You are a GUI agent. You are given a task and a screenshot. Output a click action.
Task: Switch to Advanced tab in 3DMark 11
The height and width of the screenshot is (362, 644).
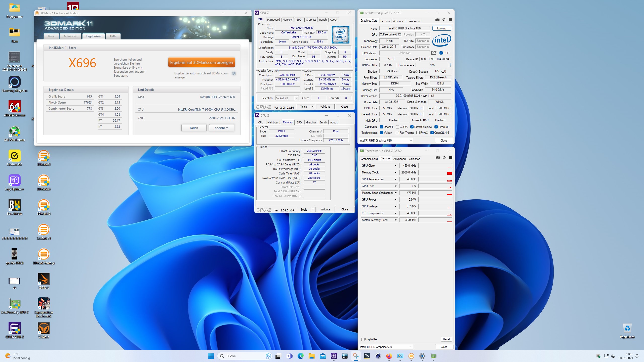[x=70, y=36]
